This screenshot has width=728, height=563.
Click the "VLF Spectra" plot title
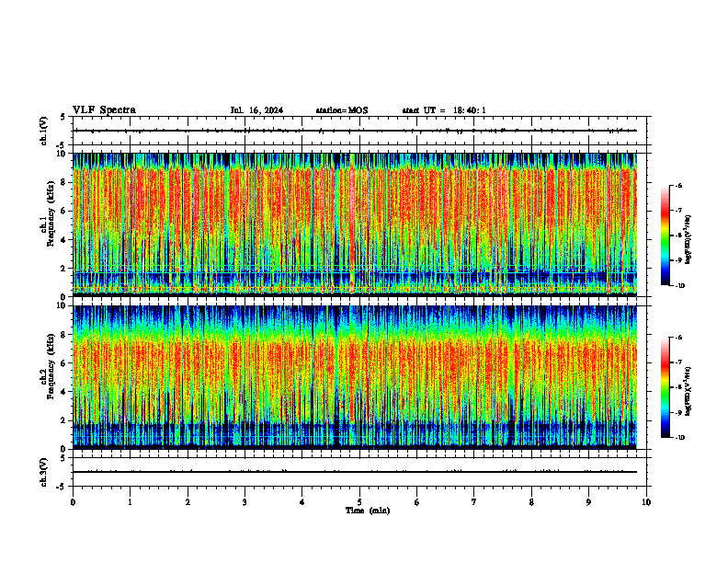pos(104,110)
